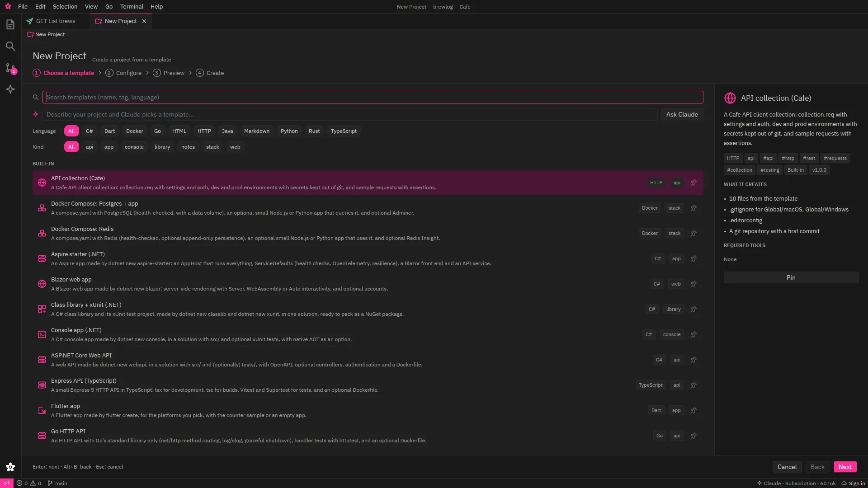Pin the Docker Compose: Redis template
868x488 pixels.
(693, 233)
